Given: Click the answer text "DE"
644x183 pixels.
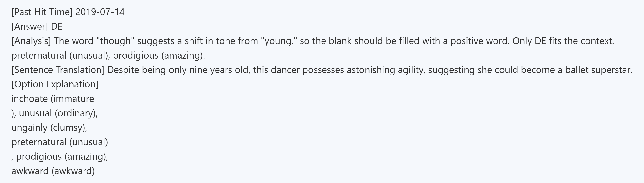Looking at the screenshot, I should coord(57,27).
